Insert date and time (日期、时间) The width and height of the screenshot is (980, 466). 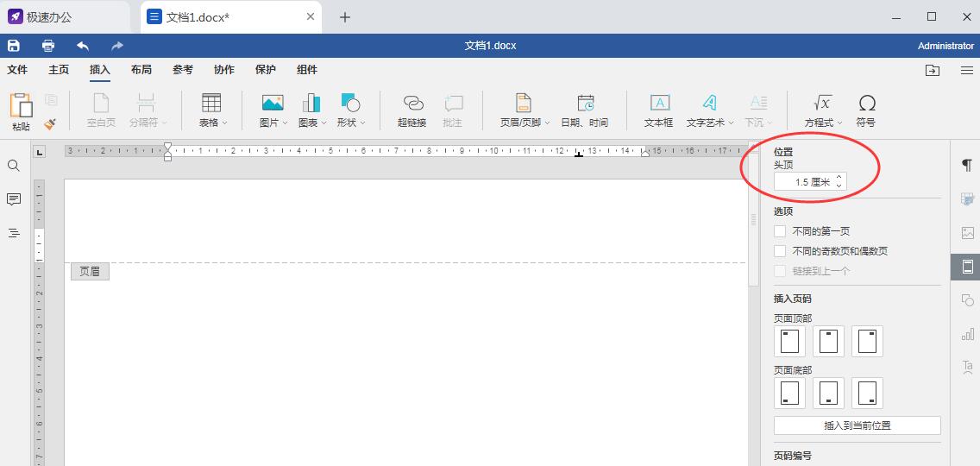coord(585,110)
